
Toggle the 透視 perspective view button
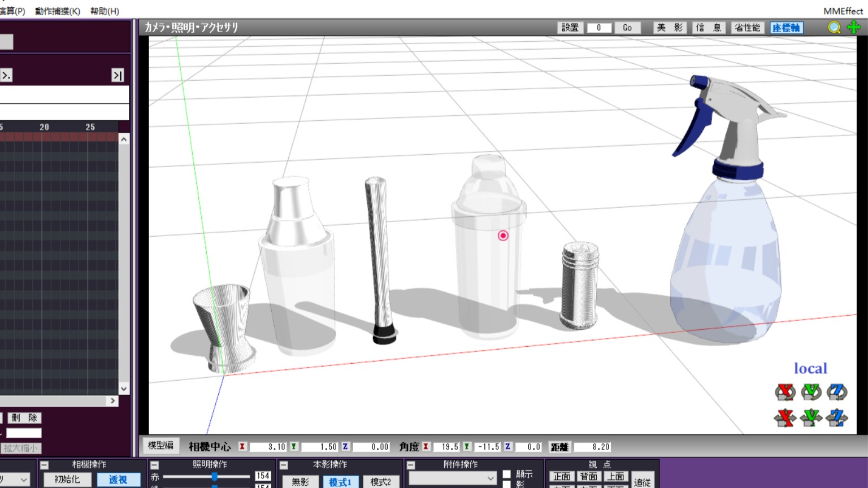point(118,480)
